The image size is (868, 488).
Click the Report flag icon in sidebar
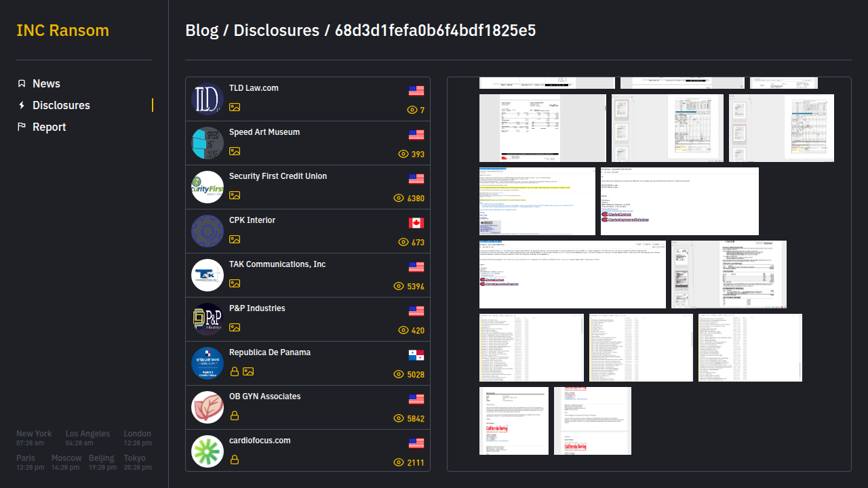point(22,127)
